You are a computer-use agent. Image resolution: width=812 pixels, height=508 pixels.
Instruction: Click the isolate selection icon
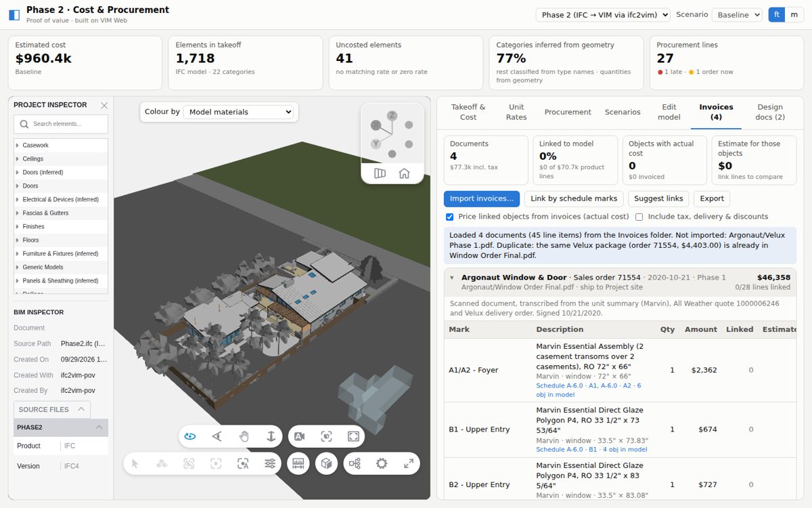[216, 463]
